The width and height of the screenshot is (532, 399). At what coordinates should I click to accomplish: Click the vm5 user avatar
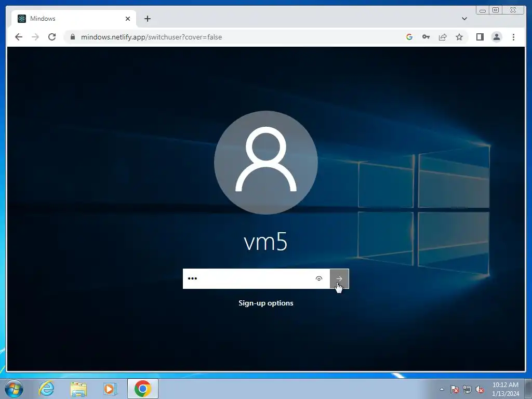[x=265, y=162]
